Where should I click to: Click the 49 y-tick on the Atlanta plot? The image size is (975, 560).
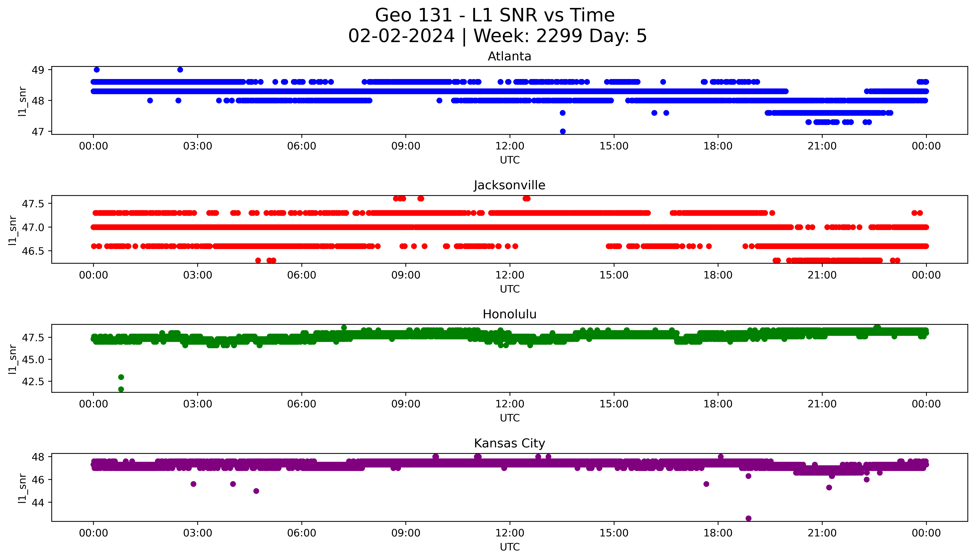38,70
